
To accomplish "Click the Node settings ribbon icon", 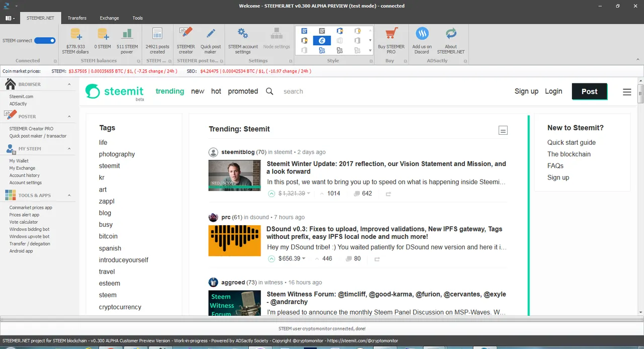I will click(x=276, y=34).
